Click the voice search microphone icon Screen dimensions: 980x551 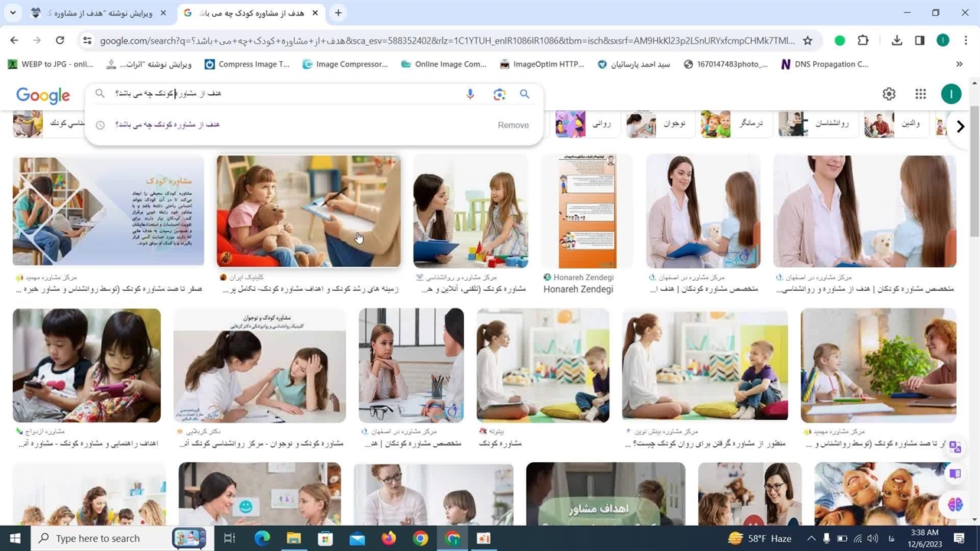(470, 93)
